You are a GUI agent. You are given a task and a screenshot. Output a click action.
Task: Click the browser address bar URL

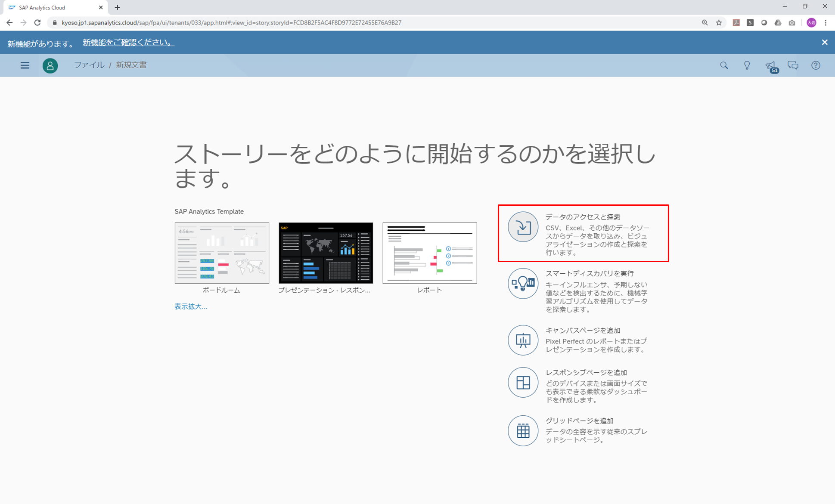tap(231, 23)
